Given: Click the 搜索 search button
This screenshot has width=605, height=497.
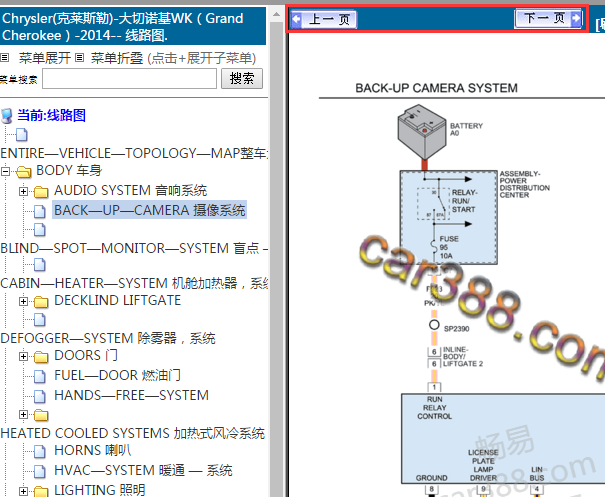Looking at the screenshot, I should (x=242, y=79).
